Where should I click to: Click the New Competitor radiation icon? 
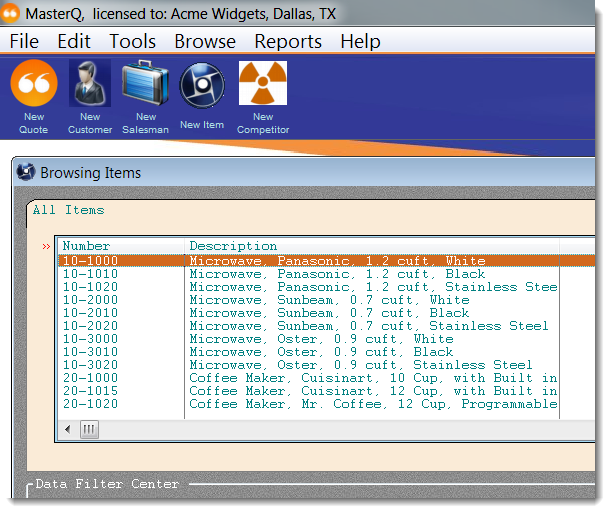click(263, 84)
